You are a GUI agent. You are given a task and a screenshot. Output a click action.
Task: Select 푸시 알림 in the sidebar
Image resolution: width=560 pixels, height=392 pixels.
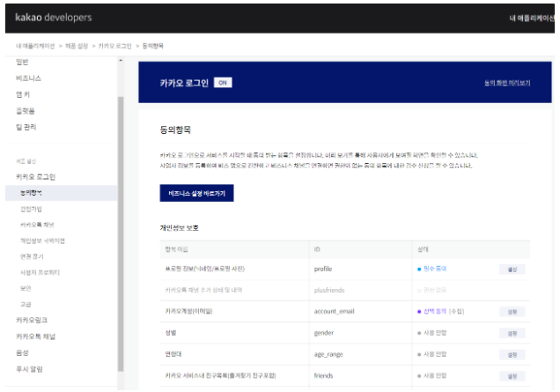[x=29, y=369]
